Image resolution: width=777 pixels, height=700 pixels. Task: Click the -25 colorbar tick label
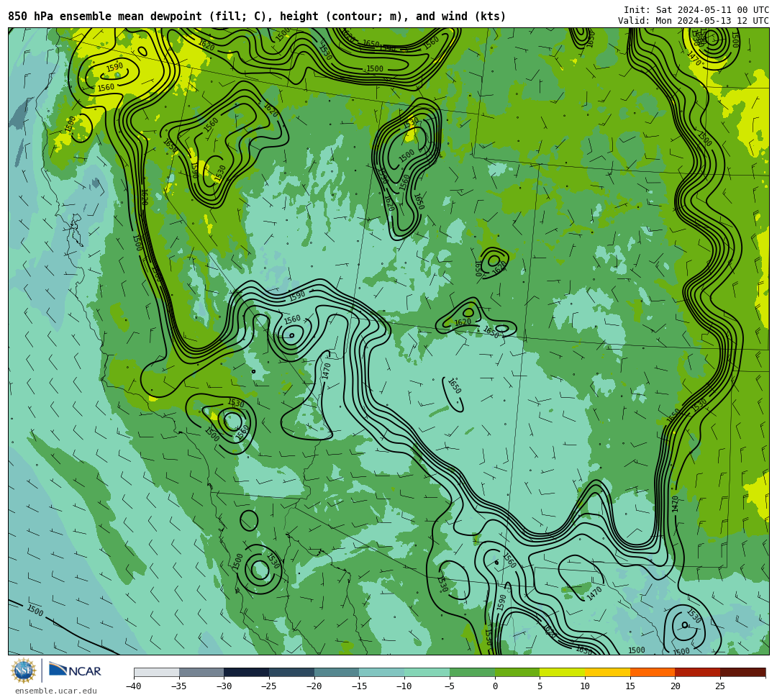click(x=268, y=686)
